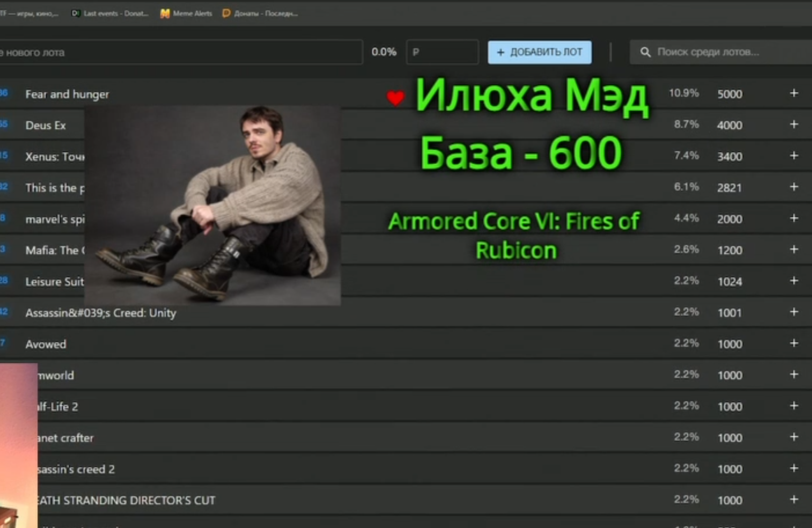This screenshot has width=812, height=528.
Task: Open the Last events - Donat... bookmark
Action: pos(110,13)
